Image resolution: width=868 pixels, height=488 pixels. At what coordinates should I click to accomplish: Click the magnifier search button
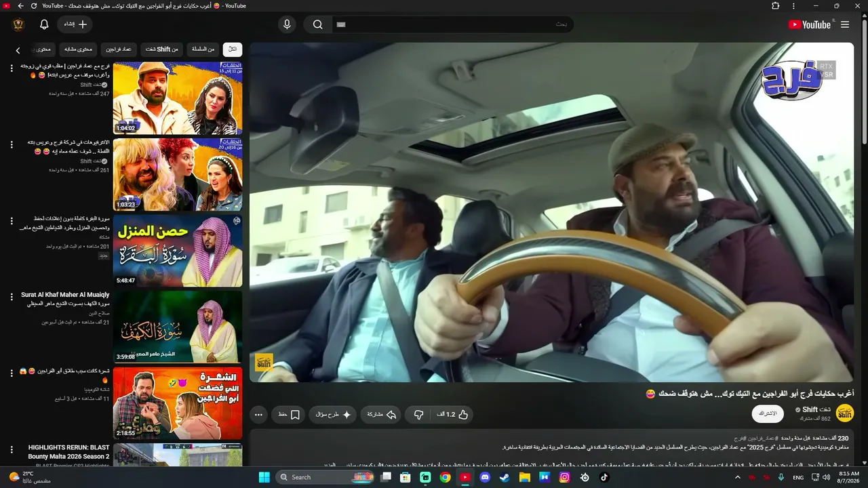[317, 24]
